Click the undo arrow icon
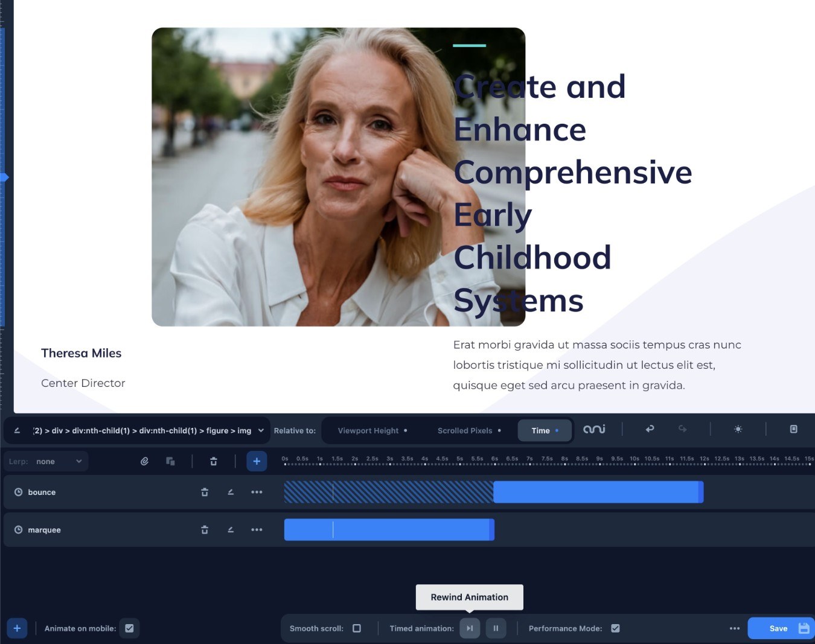This screenshot has width=815, height=644. click(650, 429)
